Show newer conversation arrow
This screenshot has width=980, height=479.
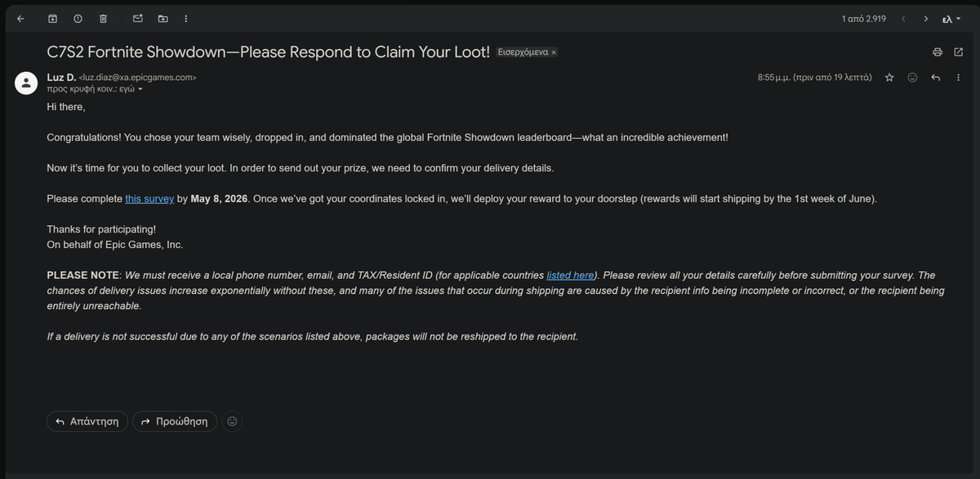(x=903, y=18)
